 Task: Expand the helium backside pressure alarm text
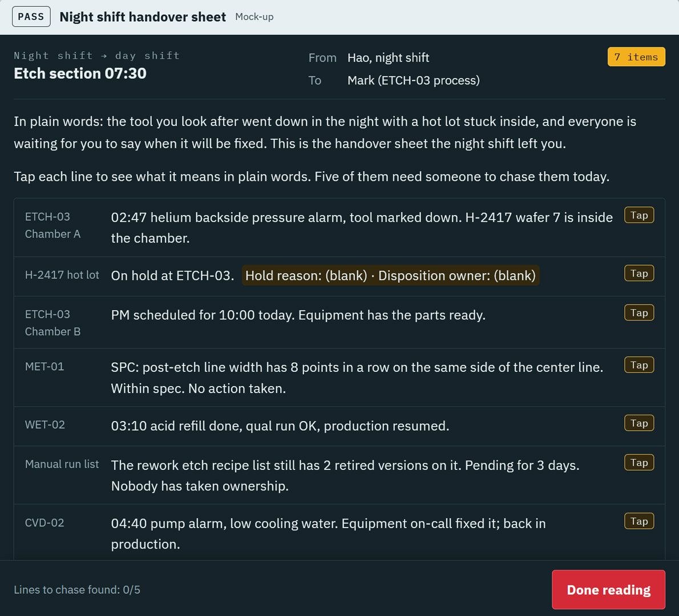click(x=362, y=228)
